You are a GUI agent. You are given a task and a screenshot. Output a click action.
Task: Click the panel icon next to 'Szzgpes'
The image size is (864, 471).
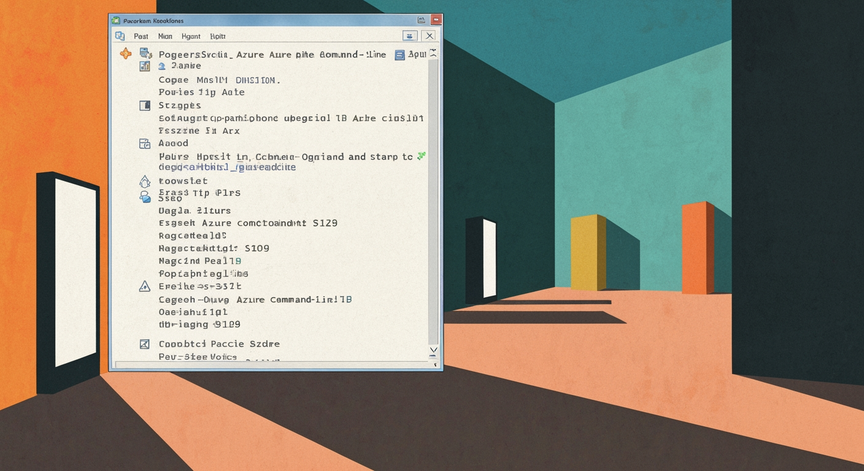[145, 105]
